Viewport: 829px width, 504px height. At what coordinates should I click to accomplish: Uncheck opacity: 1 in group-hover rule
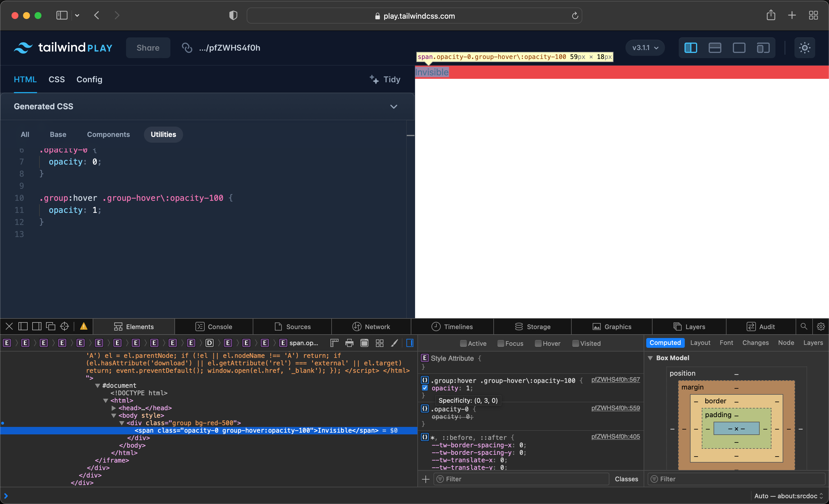(425, 388)
